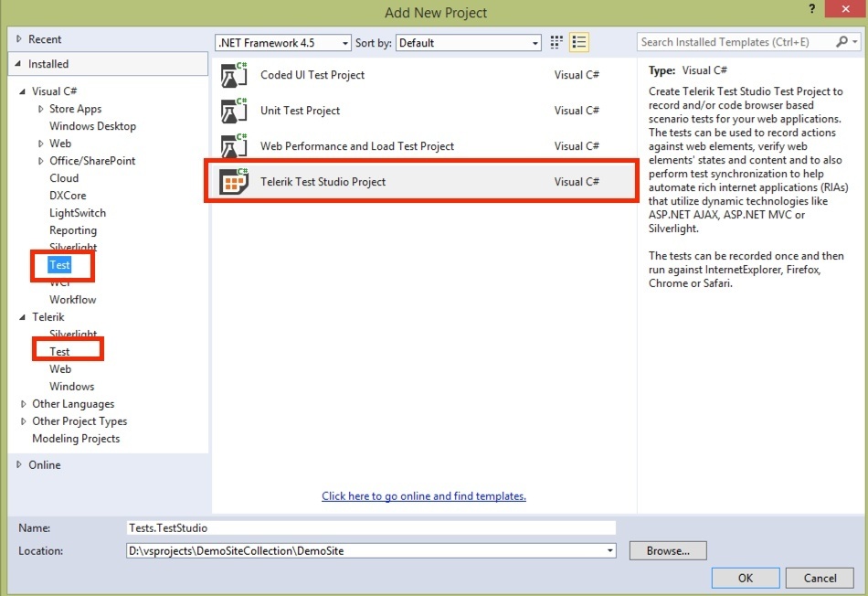
Task: Select Web under Telerik
Action: pos(60,369)
